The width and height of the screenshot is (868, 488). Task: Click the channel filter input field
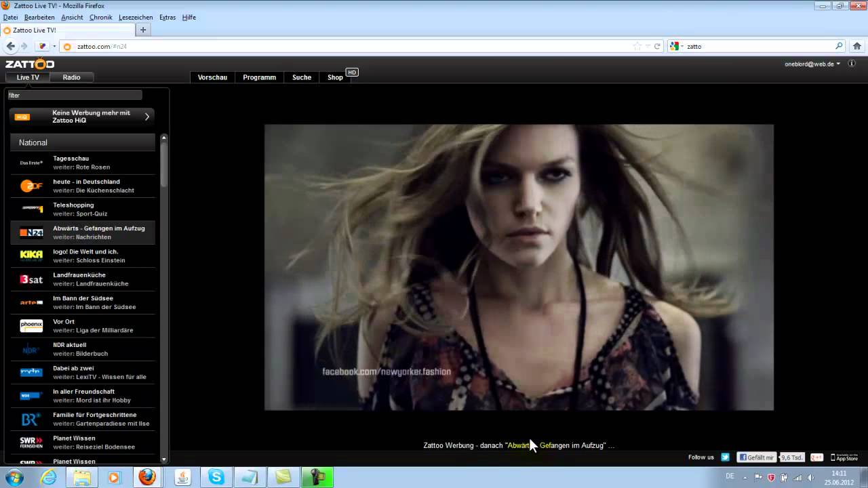point(75,95)
